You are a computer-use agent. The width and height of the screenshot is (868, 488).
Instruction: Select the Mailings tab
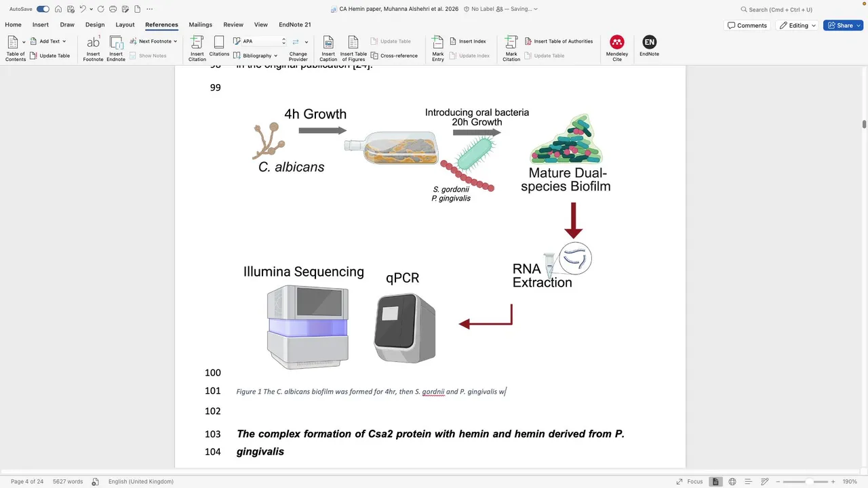click(x=201, y=25)
